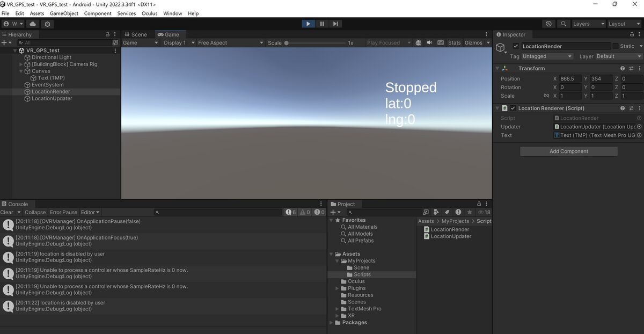Mute audio in Game view
This screenshot has height=334, width=644.
coord(429,42)
